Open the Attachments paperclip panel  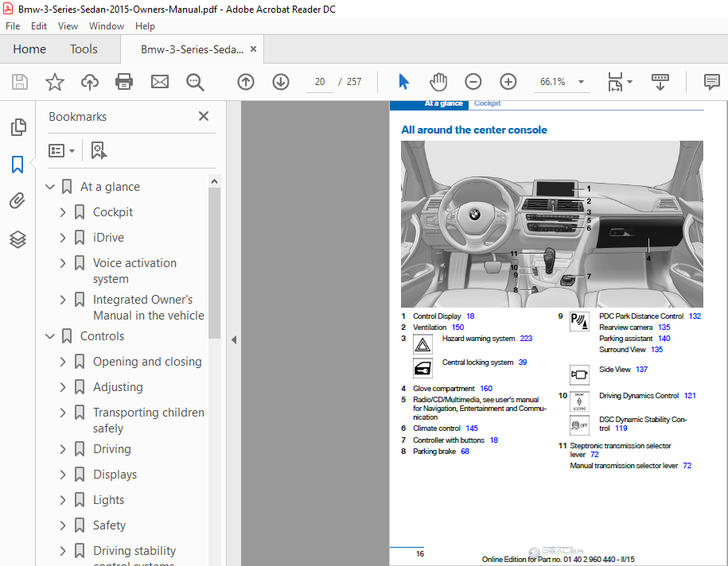click(x=18, y=201)
